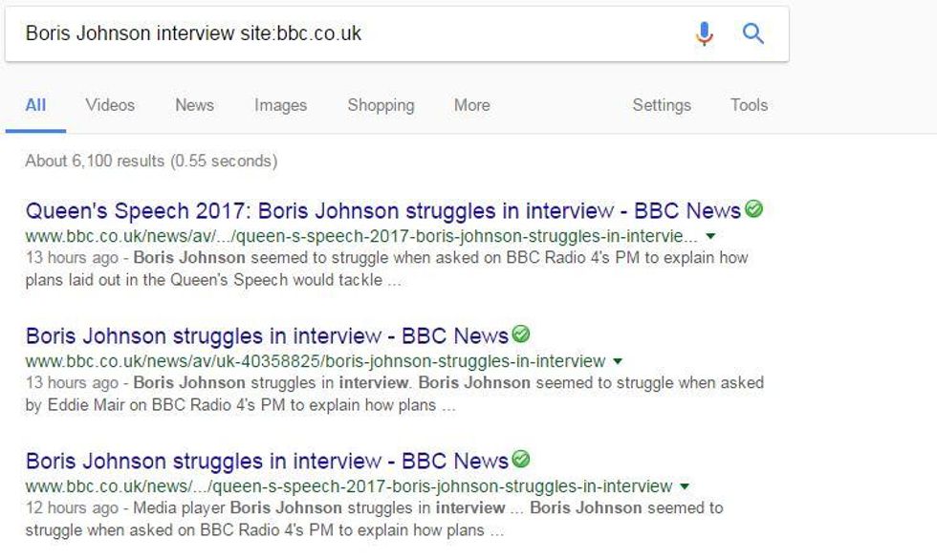Click green checkmark badge on second result title
This screenshot has width=937, height=560.
click(x=521, y=334)
